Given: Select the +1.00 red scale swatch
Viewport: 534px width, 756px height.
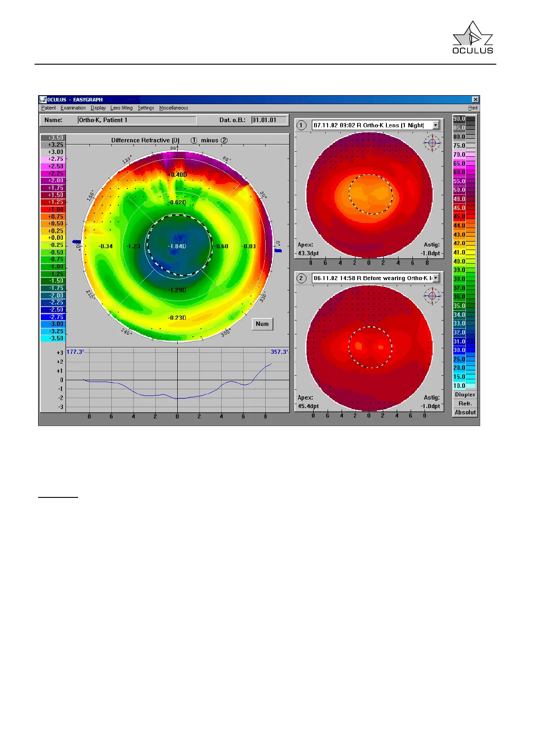Looking at the screenshot, I should click(x=53, y=209).
